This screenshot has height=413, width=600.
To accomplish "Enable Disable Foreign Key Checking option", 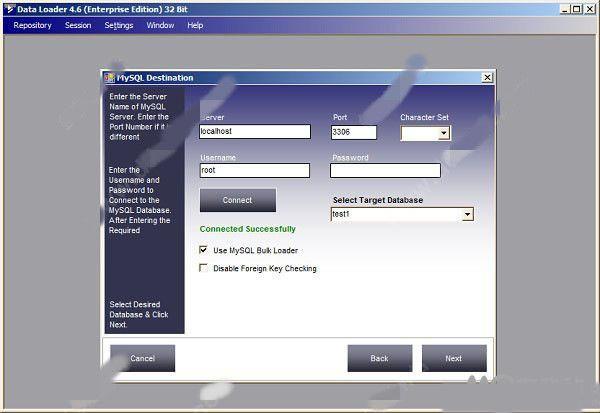I will point(204,268).
